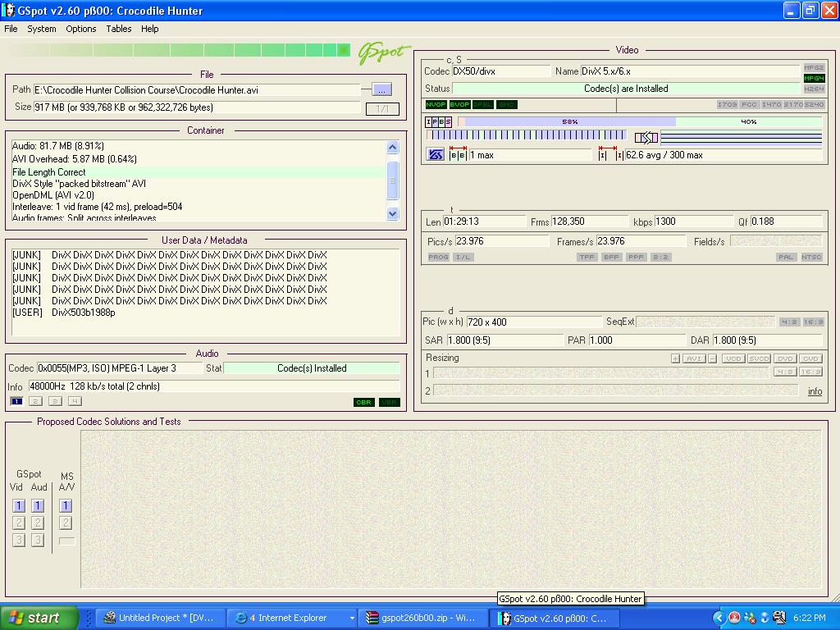The width and height of the screenshot is (840, 630).
Task: Select audio stream 3 button
Action: pyautogui.click(x=55, y=401)
